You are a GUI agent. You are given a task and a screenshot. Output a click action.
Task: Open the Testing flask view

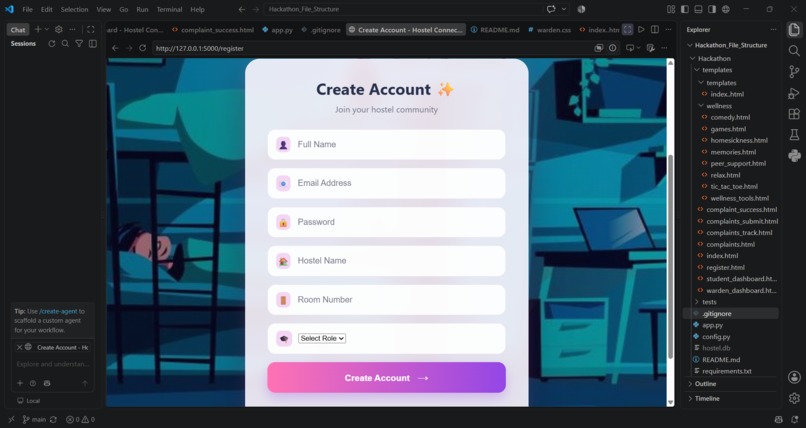794,135
